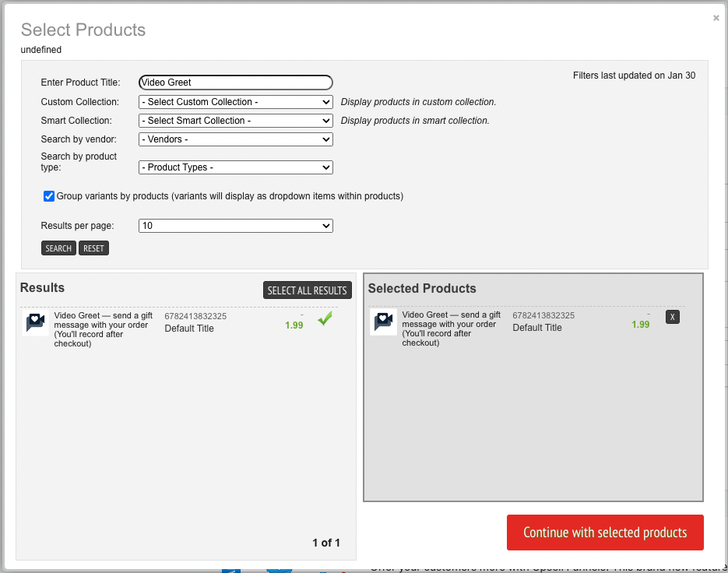
Task: Click 'Display products in custom collection' hint
Action: click(418, 102)
